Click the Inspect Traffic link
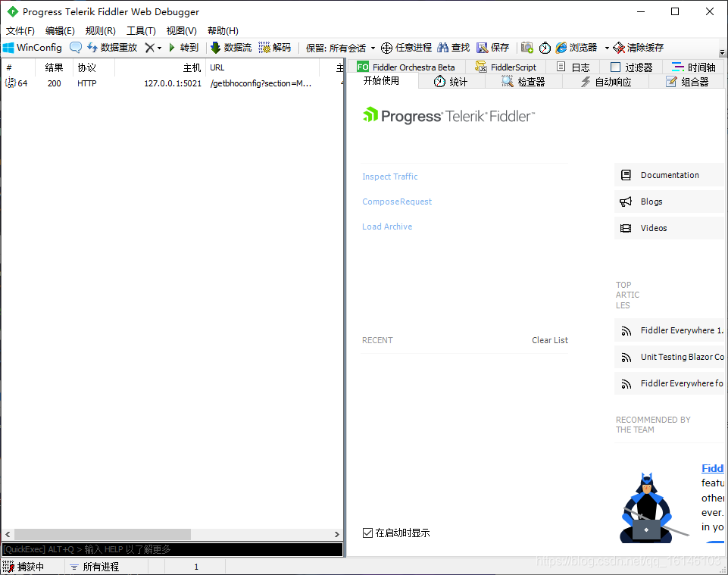Image resolution: width=728 pixels, height=575 pixels. pos(389,177)
